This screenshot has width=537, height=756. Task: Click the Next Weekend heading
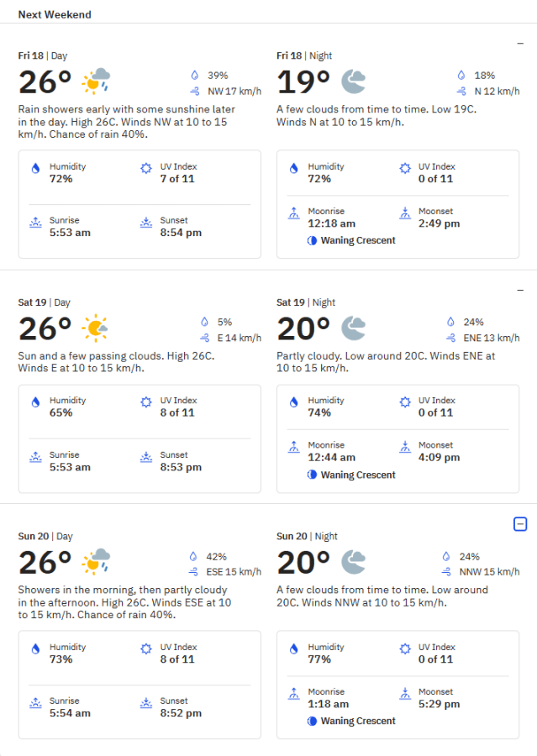coord(55,14)
